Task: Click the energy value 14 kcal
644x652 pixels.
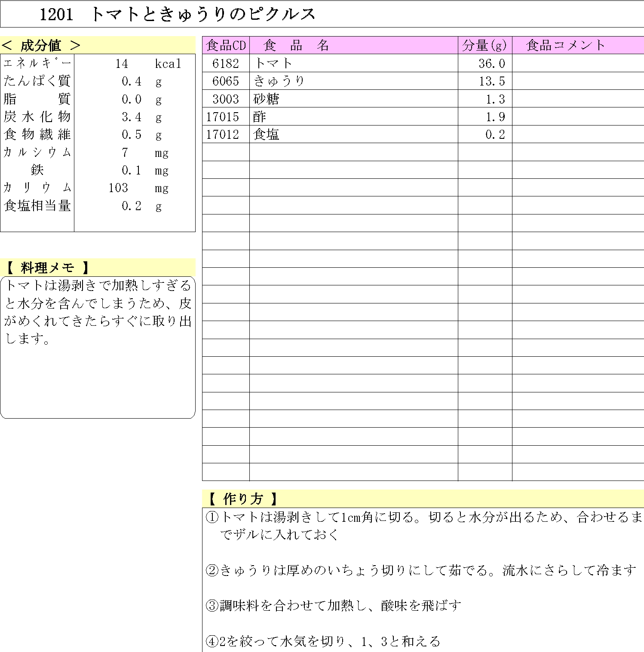Action: tap(122, 64)
